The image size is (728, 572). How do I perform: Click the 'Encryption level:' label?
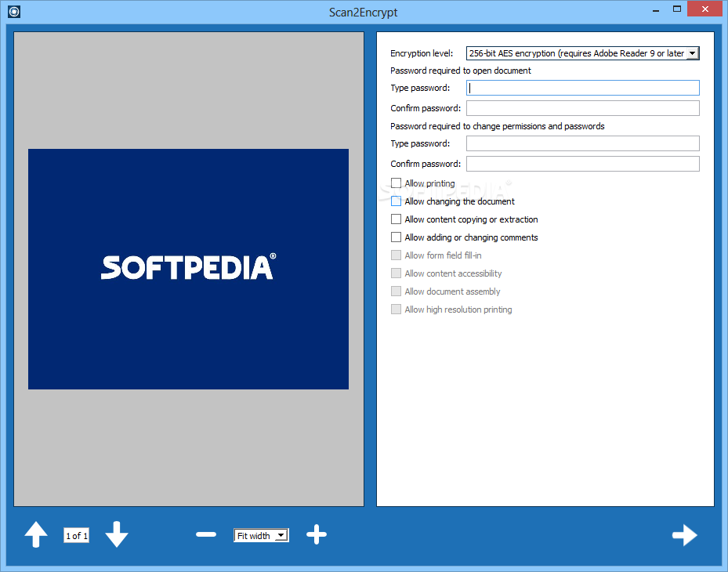[422, 53]
